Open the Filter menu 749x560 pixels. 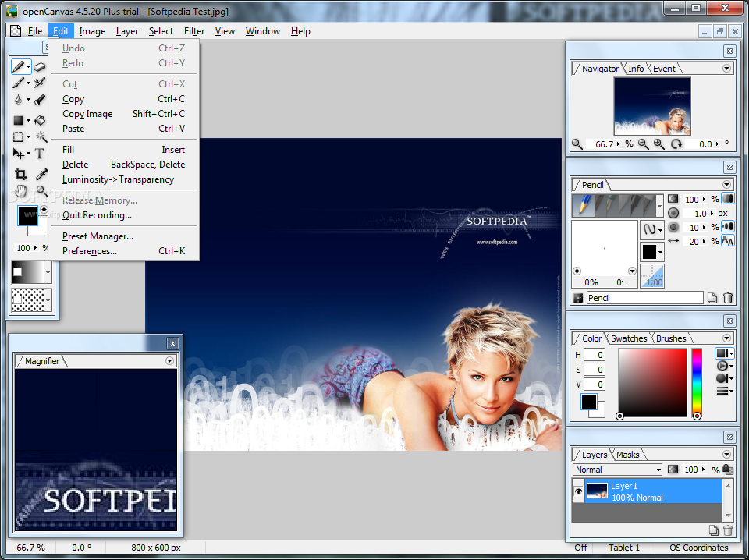coord(194,31)
